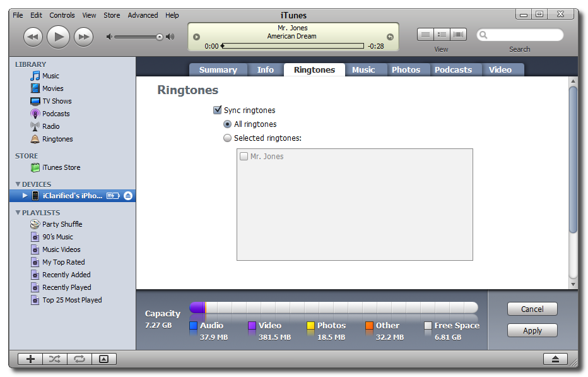Check the Mr. Jones ringtone
The width and height of the screenshot is (588, 377).
coord(244,156)
